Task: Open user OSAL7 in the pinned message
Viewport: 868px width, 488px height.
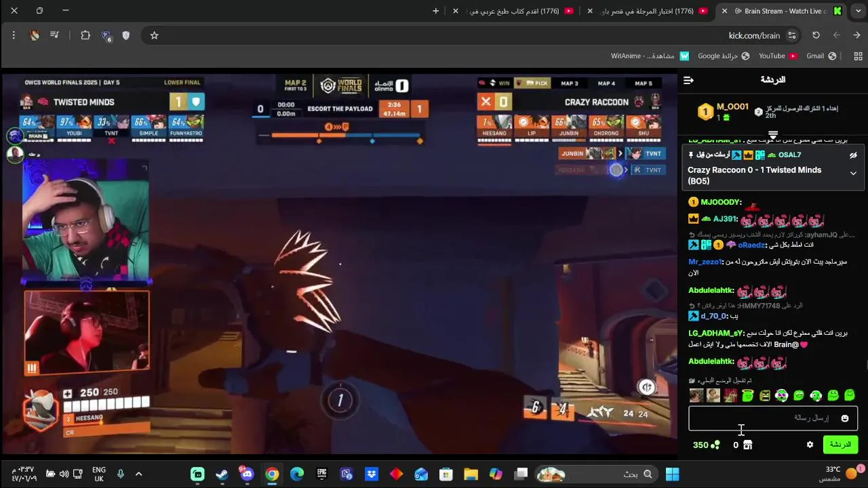Action: pos(789,155)
